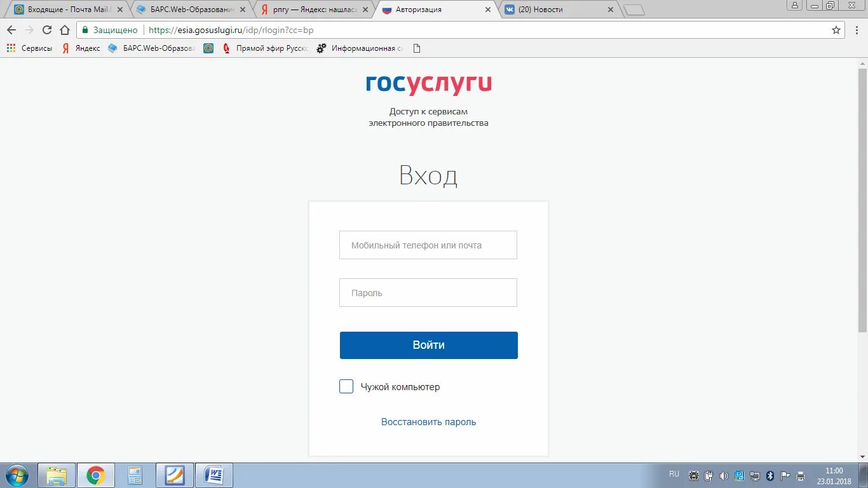The image size is (868, 488).
Task: Open the Восстановить пароль link
Action: click(428, 422)
